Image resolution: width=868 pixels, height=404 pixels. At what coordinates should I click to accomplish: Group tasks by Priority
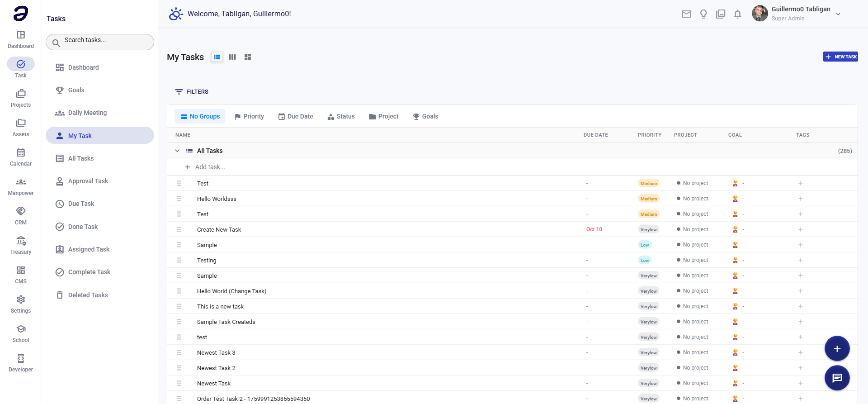(x=249, y=116)
